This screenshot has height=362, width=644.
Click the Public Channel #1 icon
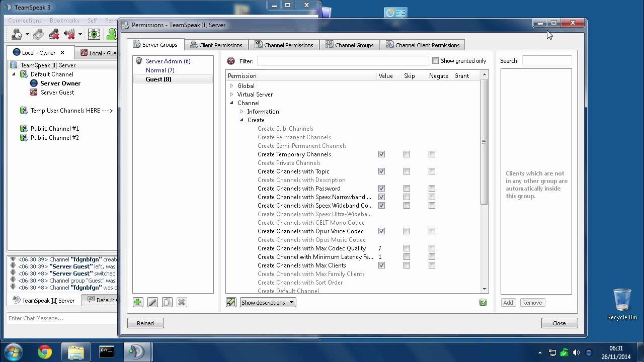(x=24, y=129)
